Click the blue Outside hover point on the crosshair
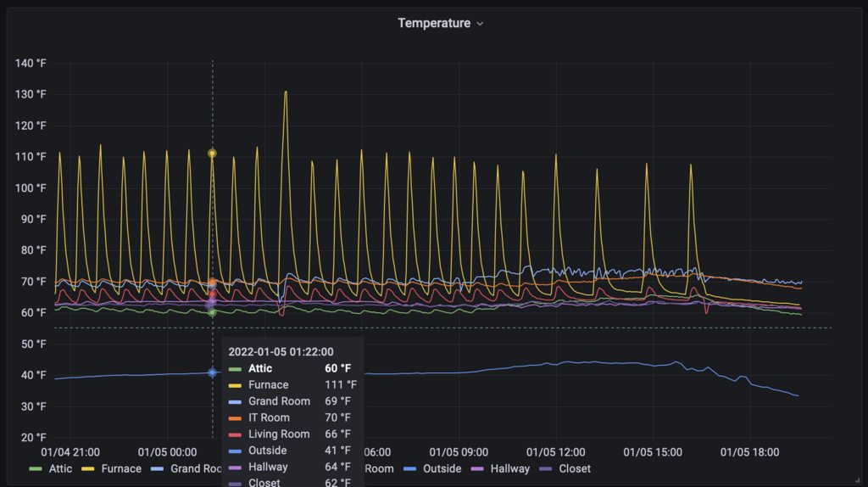This screenshot has width=868, height=487. point(212,372)
